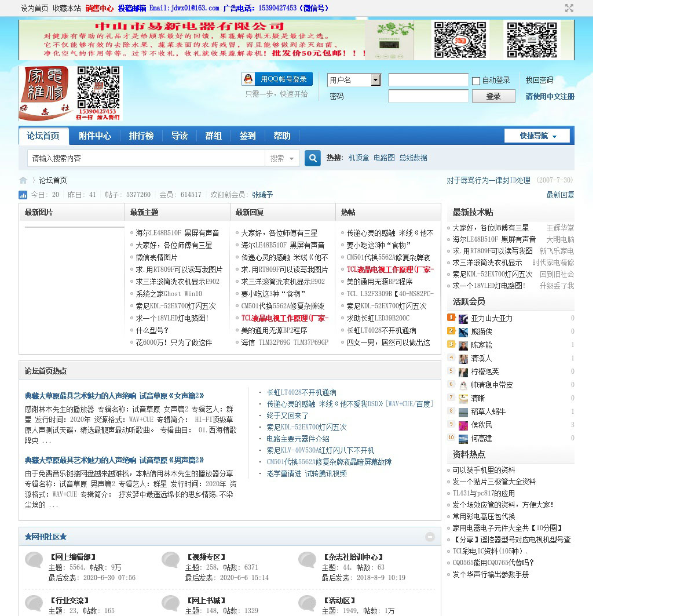The width and height of the screenshot is (695, 616).
Task: Enable the 自动登录 checkbox
Action: coord(476,81)
